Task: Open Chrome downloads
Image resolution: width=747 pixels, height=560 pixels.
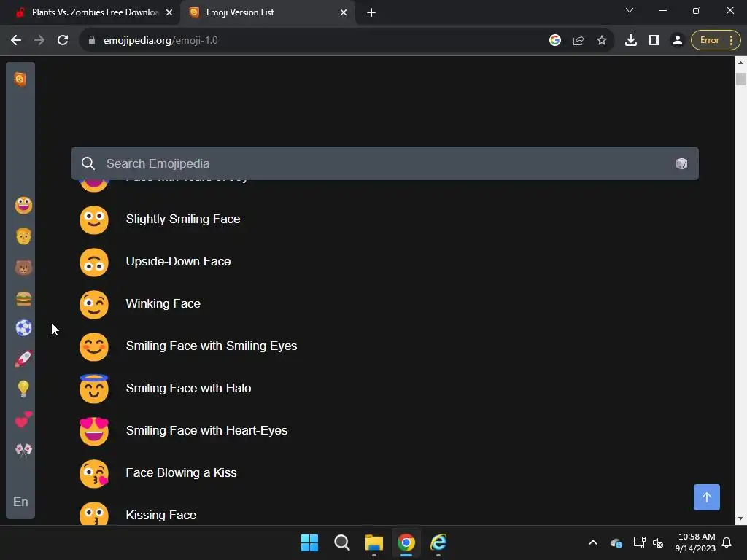Action: pos(631,41)
